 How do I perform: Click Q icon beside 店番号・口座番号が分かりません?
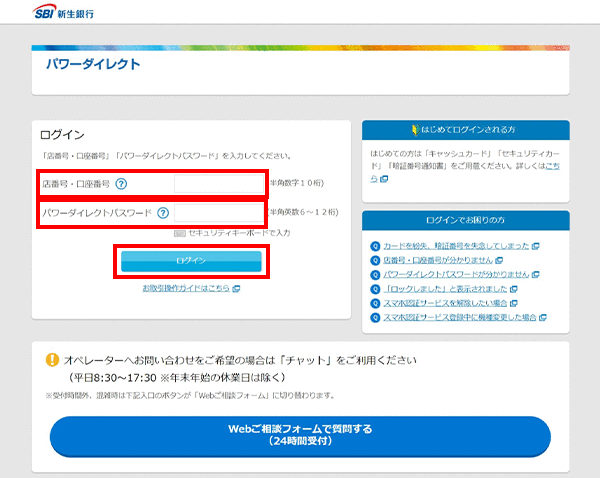point(375,260)
